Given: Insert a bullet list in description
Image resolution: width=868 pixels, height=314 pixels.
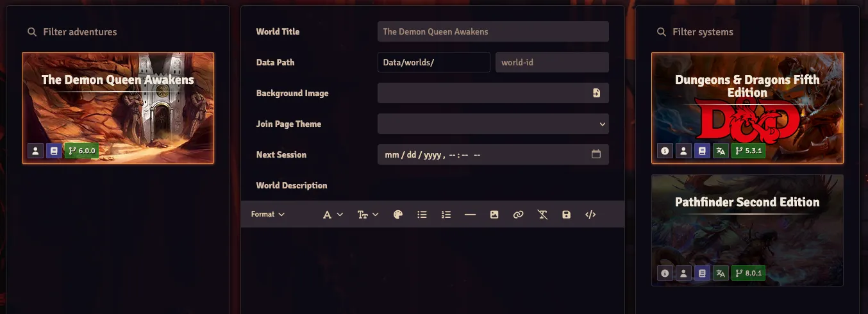Looking at the screenshot, I should [x=422, y=215].
